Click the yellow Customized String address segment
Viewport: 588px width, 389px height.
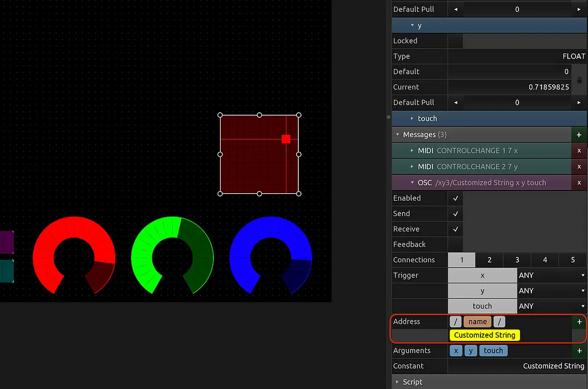(x=484, y=335)
